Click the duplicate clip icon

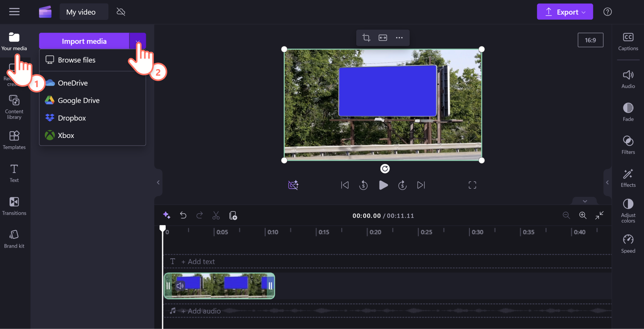(x=233, y=216)
